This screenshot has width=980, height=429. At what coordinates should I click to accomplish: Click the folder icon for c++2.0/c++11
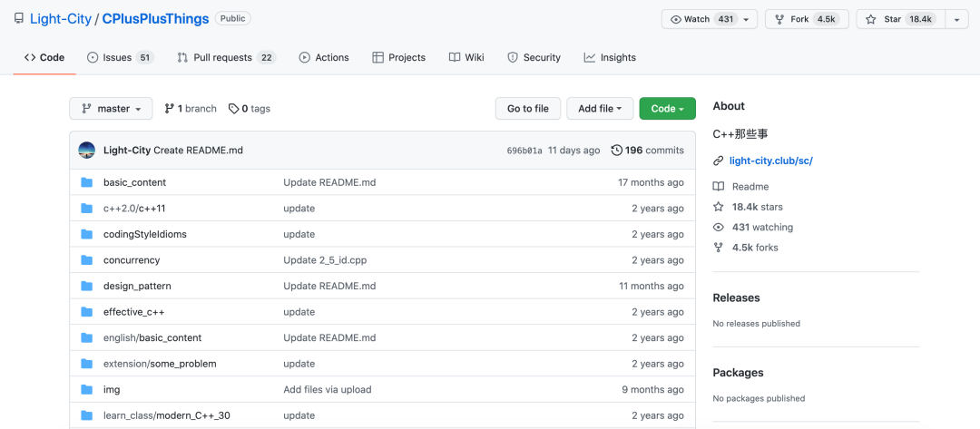[87, 208]
